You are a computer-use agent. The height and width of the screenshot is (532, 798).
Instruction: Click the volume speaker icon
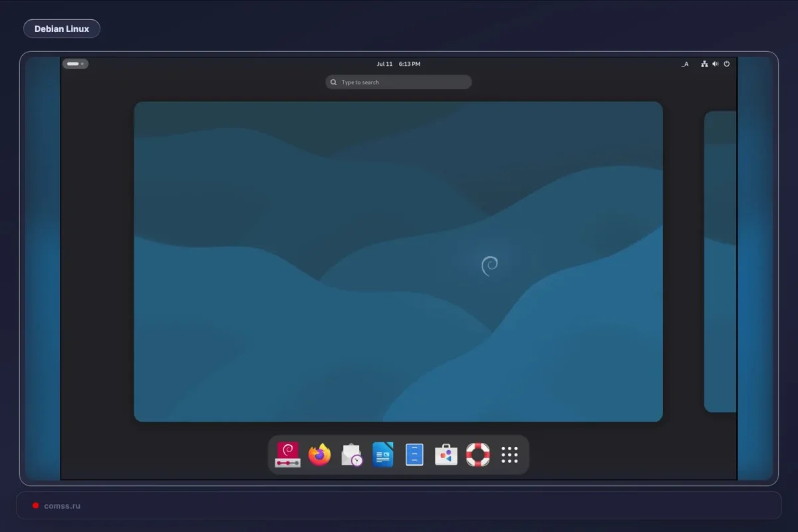pyautogui.click(x=716, y=64)
